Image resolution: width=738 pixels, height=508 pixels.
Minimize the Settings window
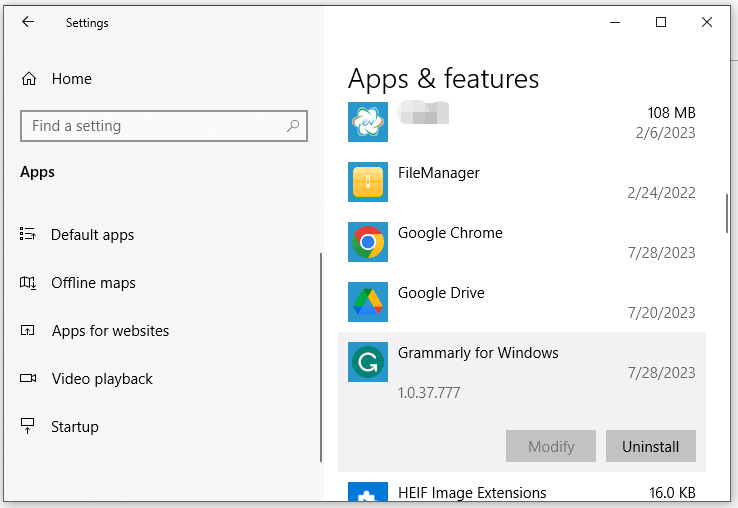coord(615,22)
